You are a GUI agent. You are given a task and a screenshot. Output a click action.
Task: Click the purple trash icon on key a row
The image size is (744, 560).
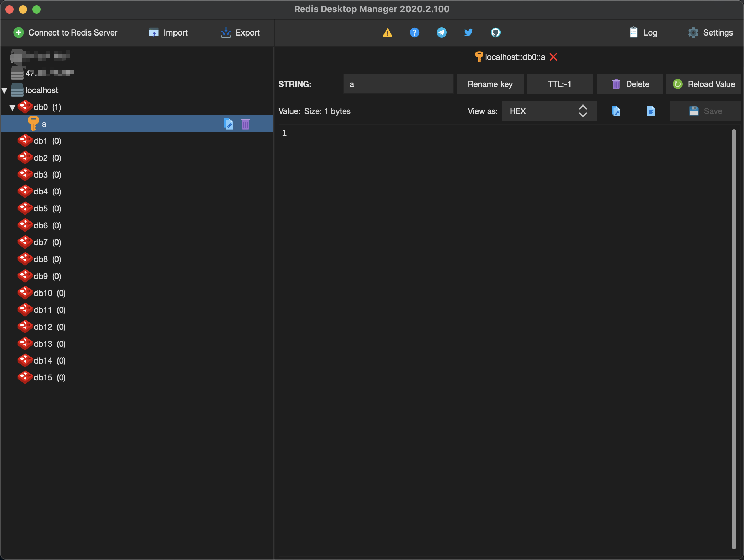click(x=246, y=124)
